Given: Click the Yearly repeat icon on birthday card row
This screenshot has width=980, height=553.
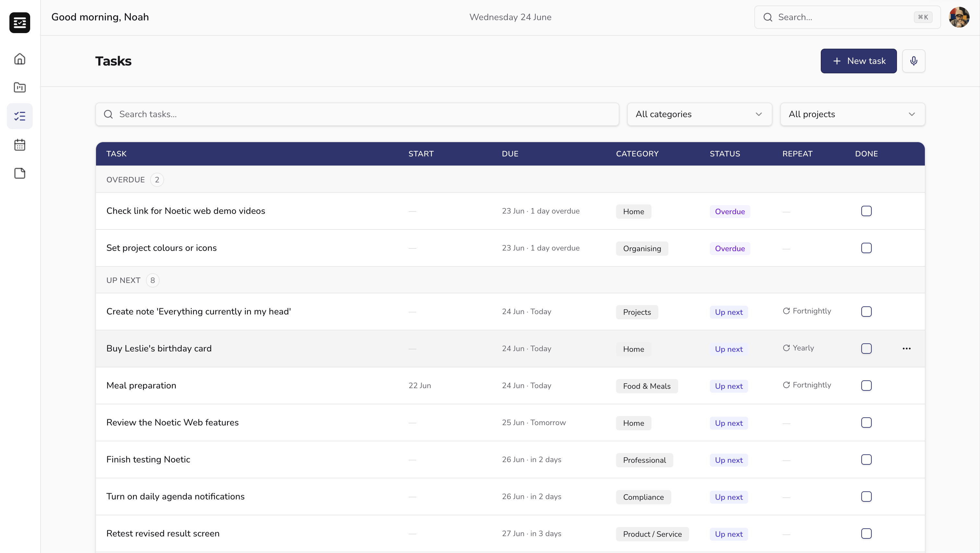Looking at the screenshot, I should (x=786, y=348).
